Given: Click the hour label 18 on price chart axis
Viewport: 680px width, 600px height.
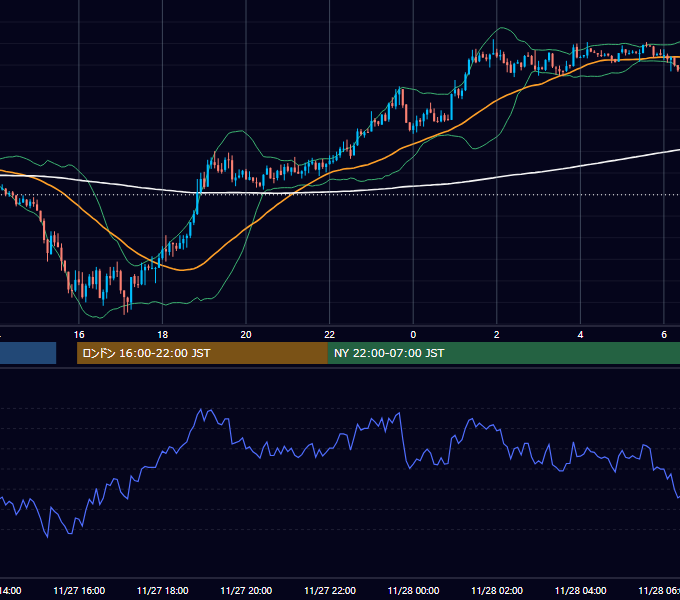Looking at the screenshot, I should [x=162, y=335].
